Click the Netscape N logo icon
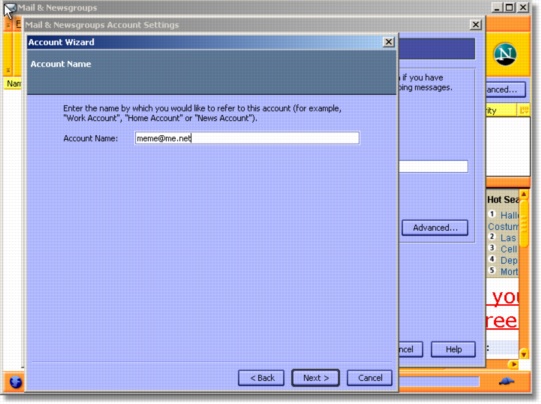The width and height of the screenshot is (541, 404). (505, 55)
